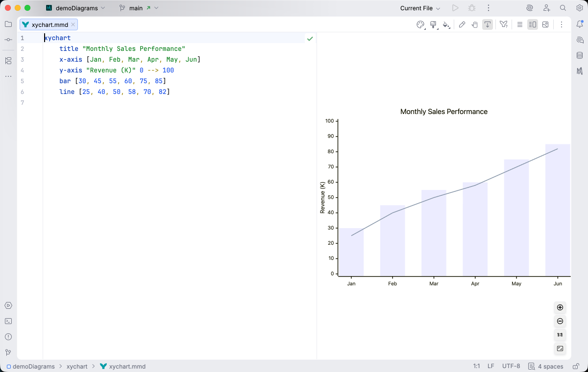Open the Structure tool window
The height and width of the screenshot is (372, 588).
(x=8, y=61)
